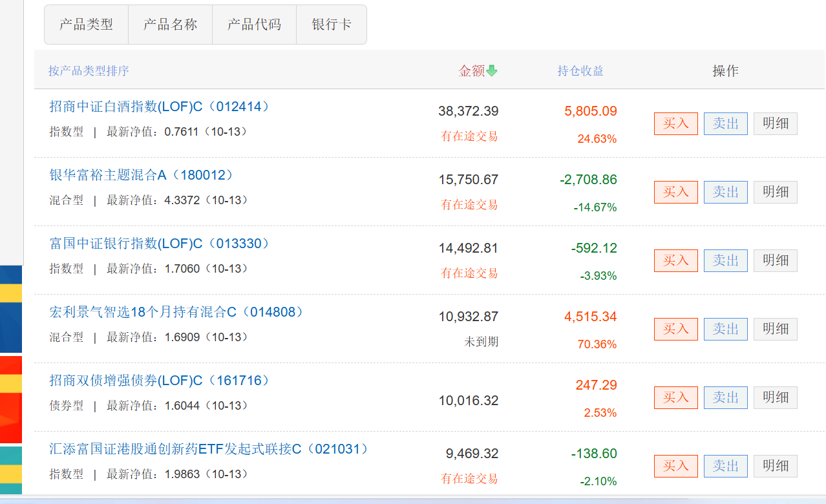Screen dimensions: 826x504
Task: Click 卖出 for 招商双债增强债券 row
Action: pos(726,397)
